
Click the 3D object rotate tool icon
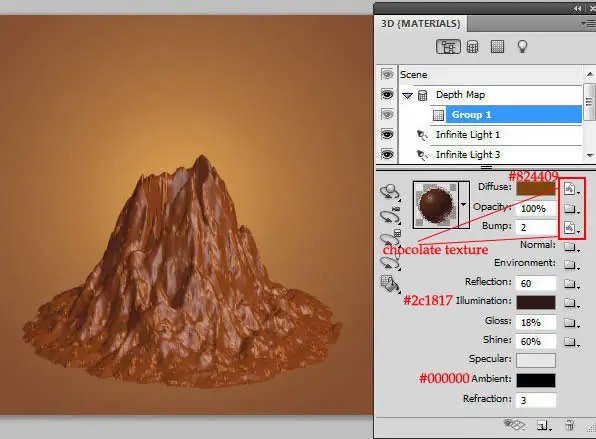point(390,192)
